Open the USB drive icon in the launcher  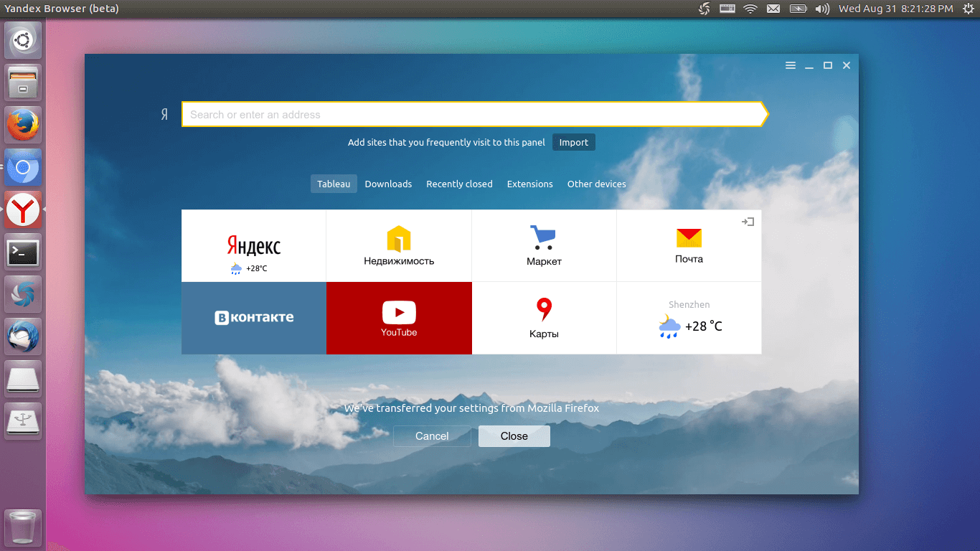(x=23, y=421)
